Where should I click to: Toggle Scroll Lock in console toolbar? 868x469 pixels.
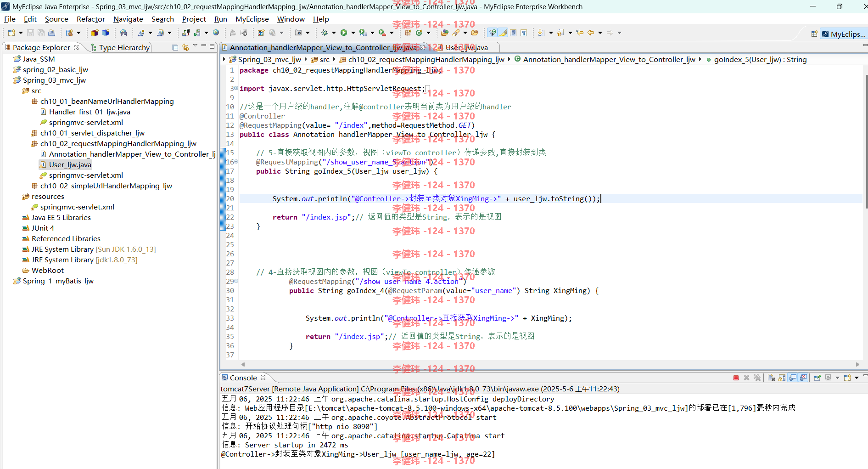coord(782,378)
